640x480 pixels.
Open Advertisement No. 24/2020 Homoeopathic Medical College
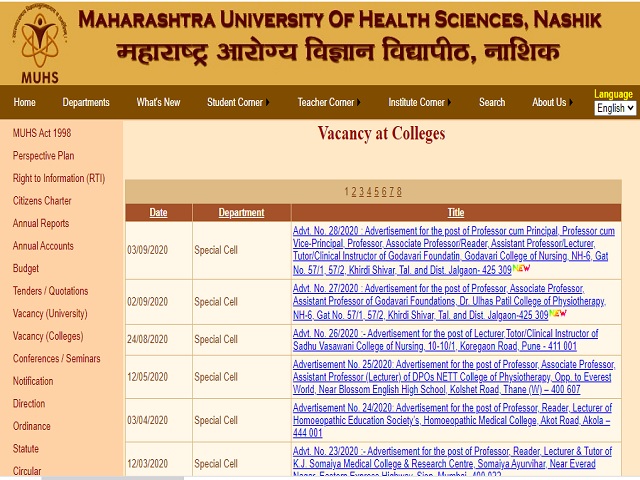coord(452,420)
